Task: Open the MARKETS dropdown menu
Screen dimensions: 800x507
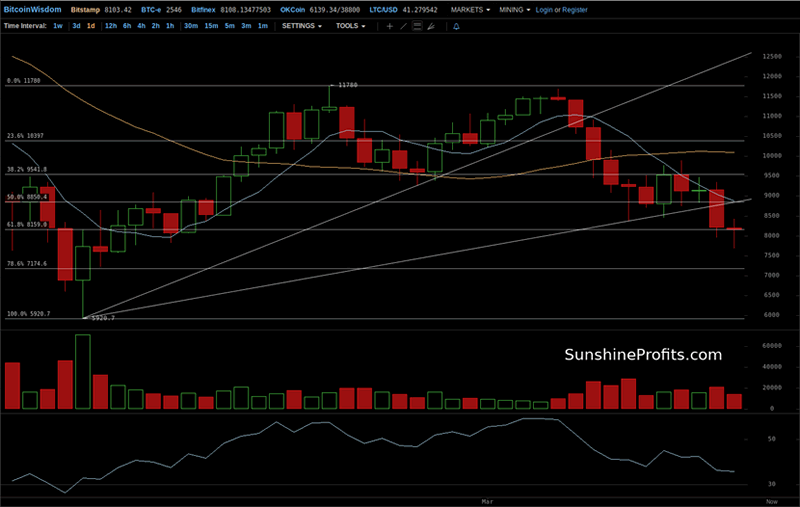Action: click(x=470, y=10)
